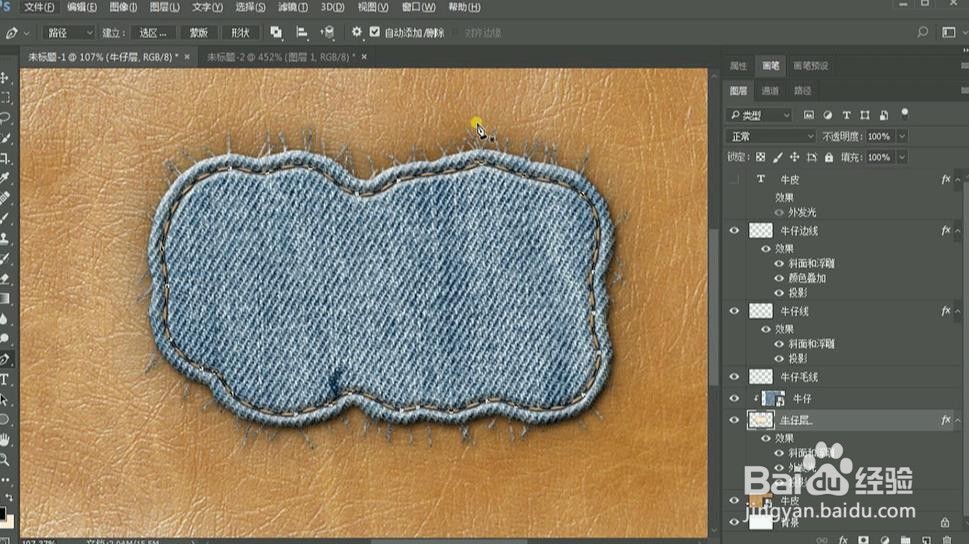Select the Pen tool in the left toolbar
Image resolution: width=969 pixels, height=544 pixels.
5,359
